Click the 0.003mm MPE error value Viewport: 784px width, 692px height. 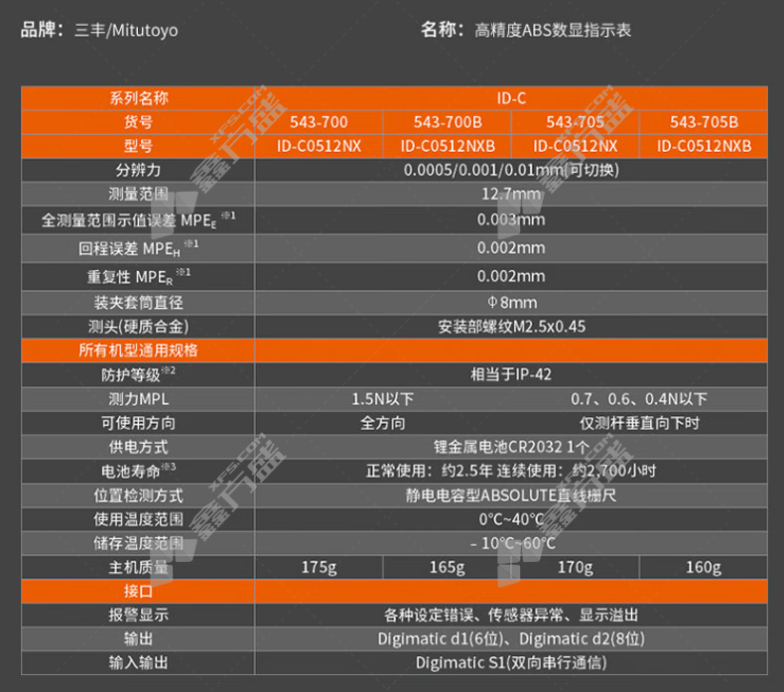(x=511, y=219)
